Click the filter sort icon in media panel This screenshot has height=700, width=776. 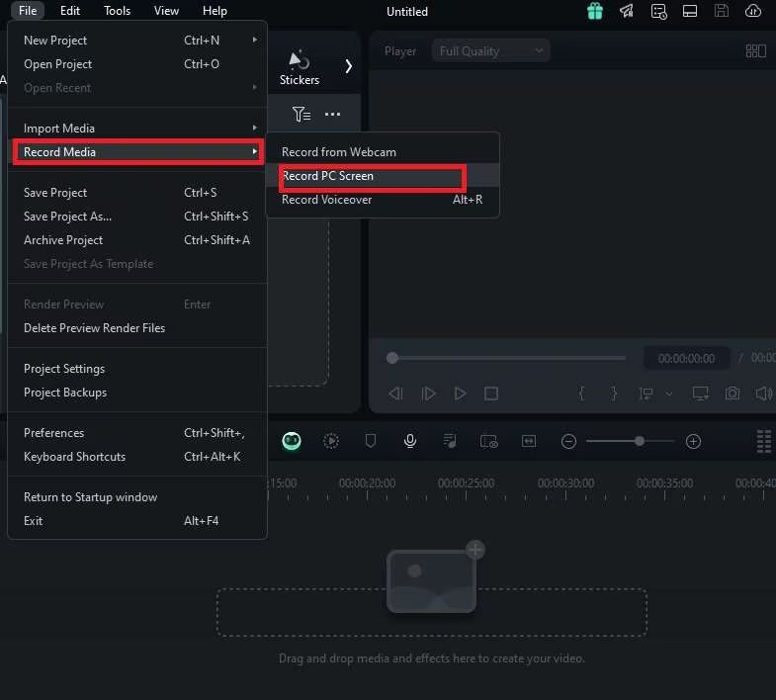(x=302, y=115)
